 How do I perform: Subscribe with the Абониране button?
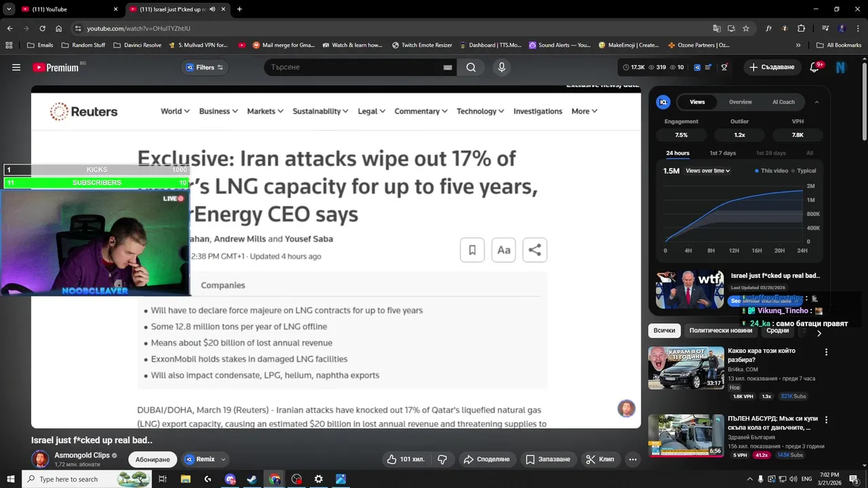(x=153, y=459)
